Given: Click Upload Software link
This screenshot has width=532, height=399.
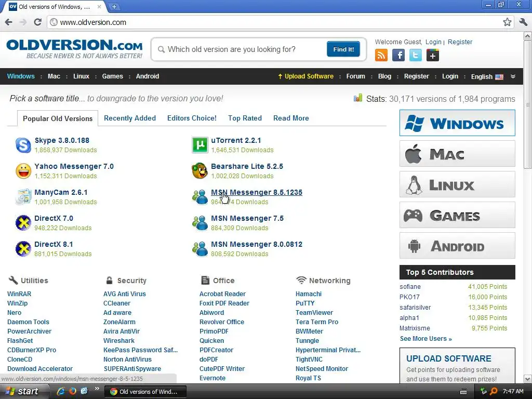Looking at the screenshot, I should click(x=305, y=76).
